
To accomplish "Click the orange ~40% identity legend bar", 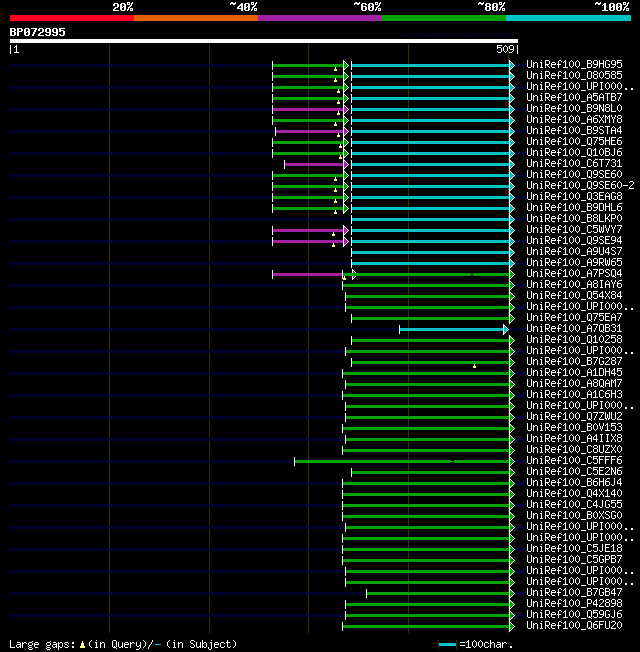I will (196, 18).
